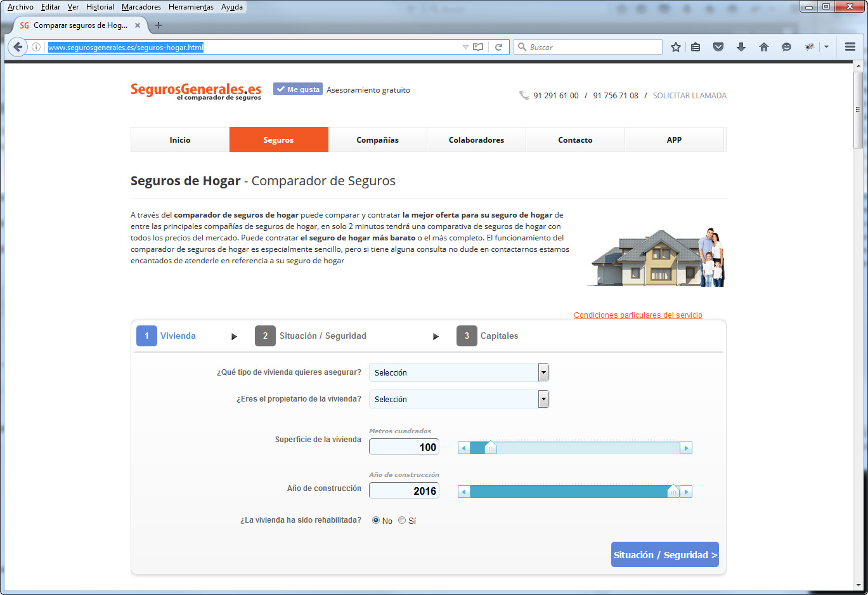
Task: Open Firefox Hello chat icon
Action: click(x=787, y=47)
